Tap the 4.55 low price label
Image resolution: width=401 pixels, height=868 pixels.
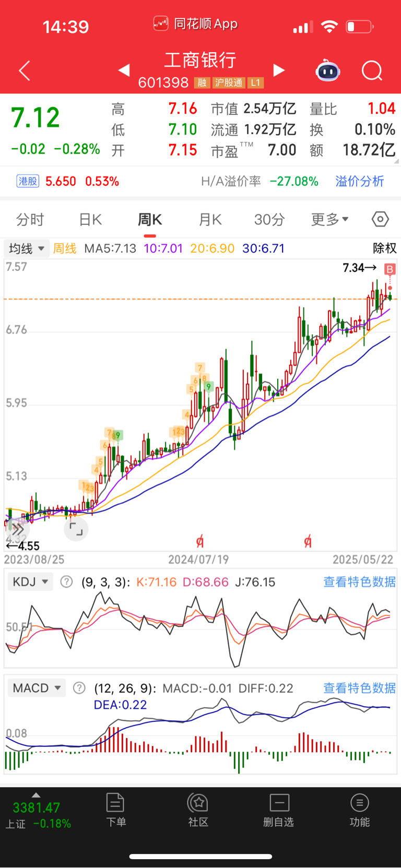point(22,546)
